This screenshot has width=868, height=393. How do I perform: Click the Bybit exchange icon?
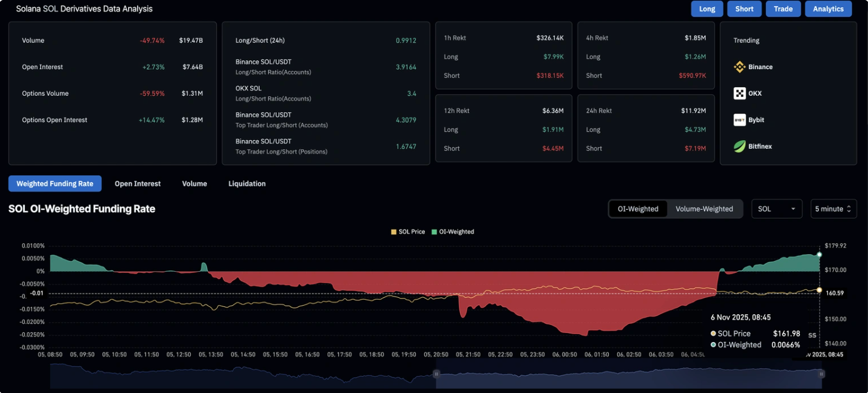point(739,119)
